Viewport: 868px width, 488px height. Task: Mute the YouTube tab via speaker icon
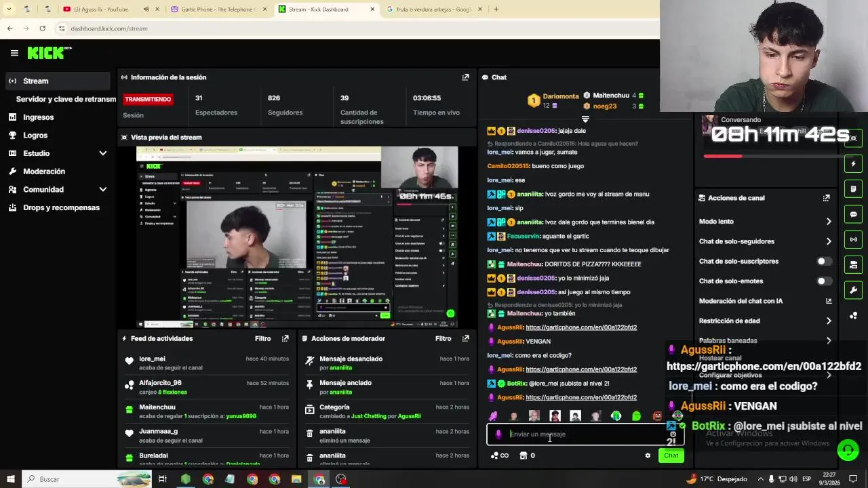(x=146, y=9)
